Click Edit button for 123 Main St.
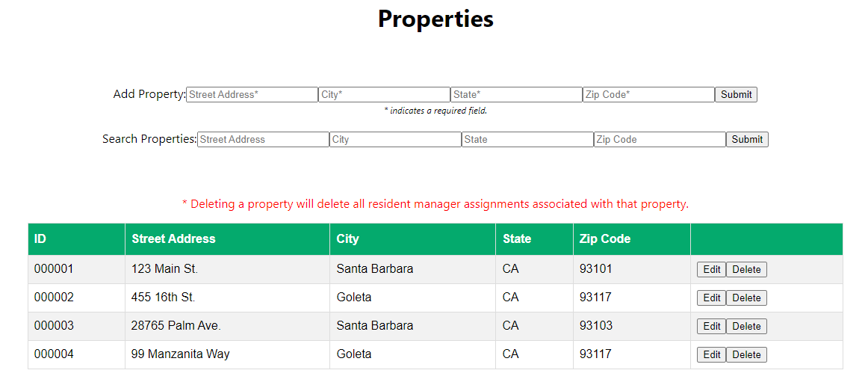Screen dimensions: 868x385 pos(711,270)
